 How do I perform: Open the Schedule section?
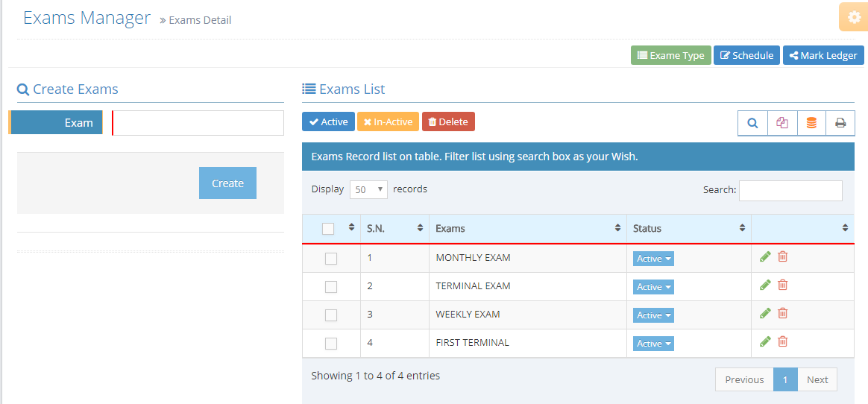746,55
